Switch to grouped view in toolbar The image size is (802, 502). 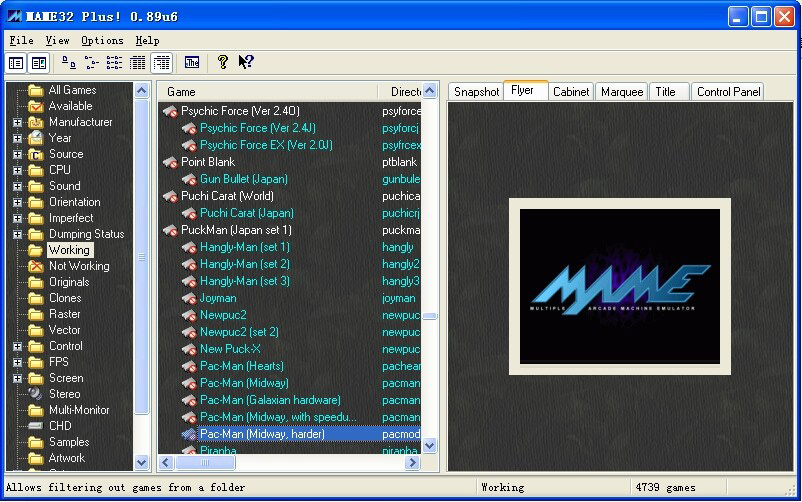(161, 63)
